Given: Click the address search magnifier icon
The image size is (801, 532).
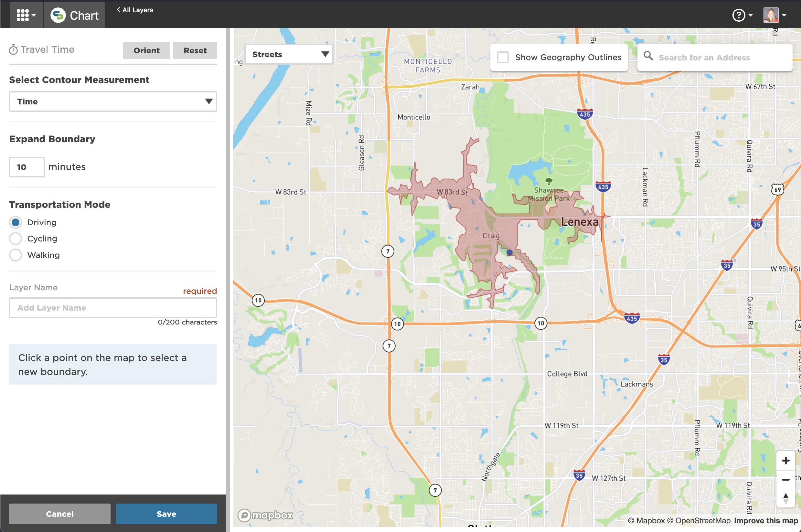Looking at the screenshot, I should point(648,56).
